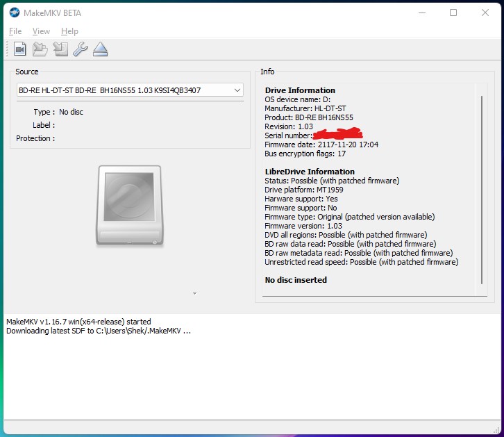This screenshot has height=437, width=504.
Task: Click log line 'Downloading latest SDF to C:\Users\Shek'
Action: 99,331
